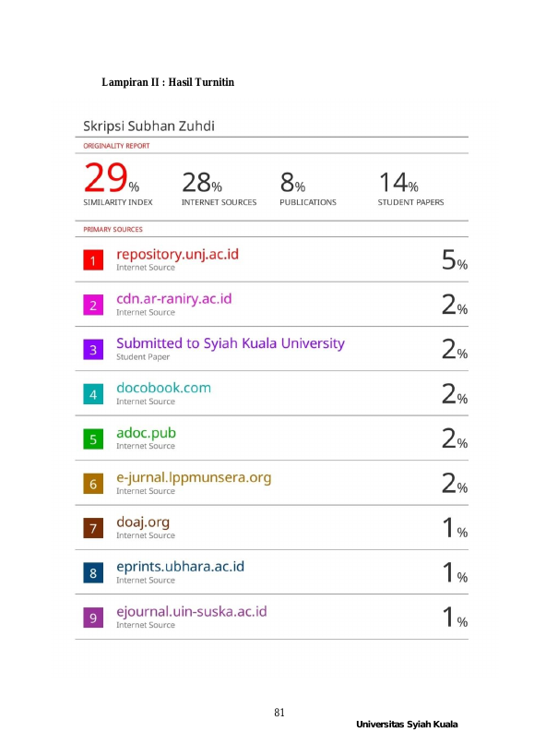Click the green number 5 source badge
The height and width of the screenshot is (756, 534).
pos(93,439)
